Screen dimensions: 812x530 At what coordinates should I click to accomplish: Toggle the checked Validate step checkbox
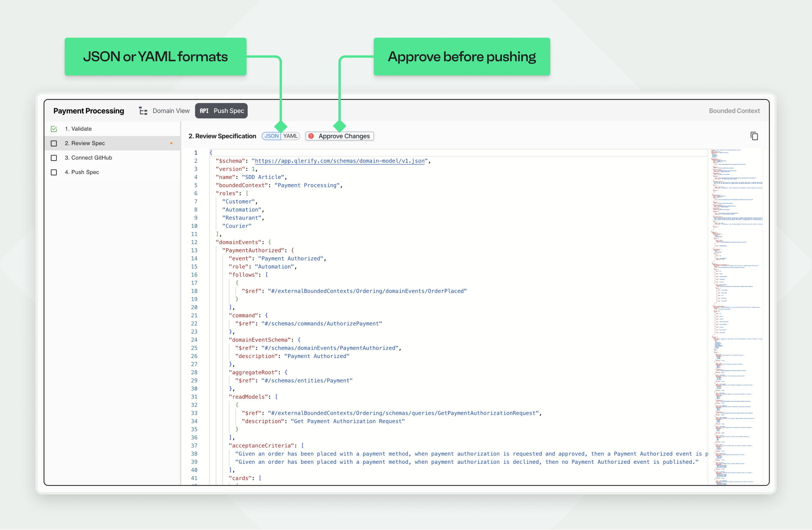(54, 129)
